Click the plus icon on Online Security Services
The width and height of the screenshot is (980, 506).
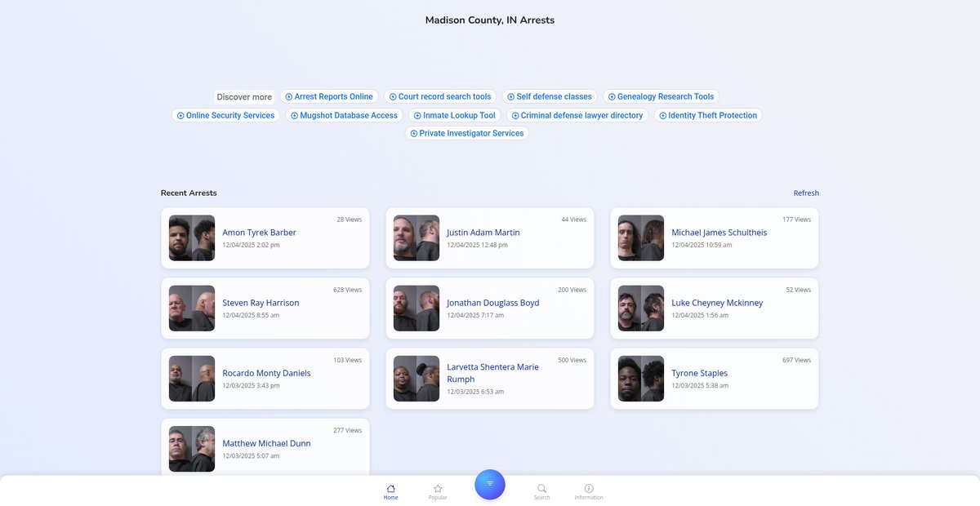(180, 116)
